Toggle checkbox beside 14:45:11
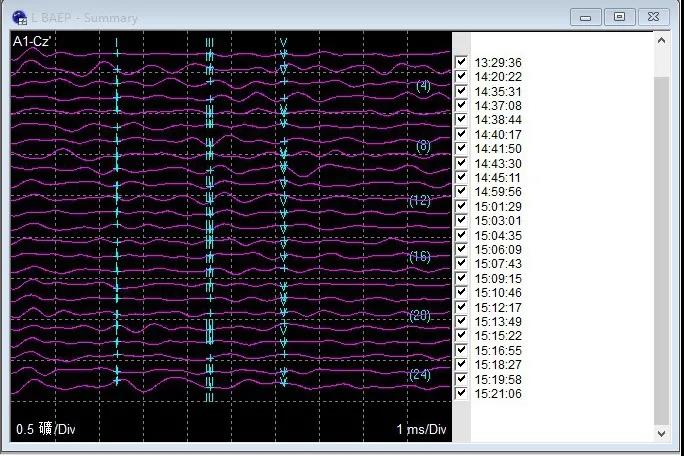The height and width of the screenshot is (456, 684). [x=461, y=177]
